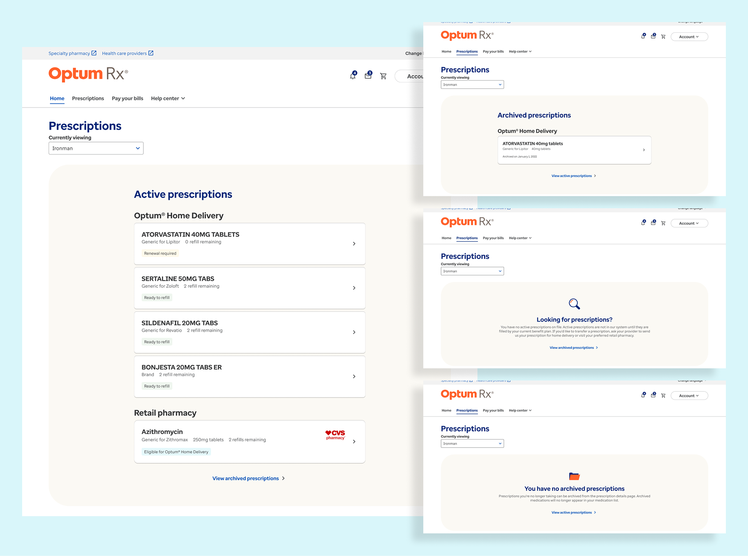Click Help center in no archived prescriptions window
Screen dimensions: 748x560
coord(520,410)
